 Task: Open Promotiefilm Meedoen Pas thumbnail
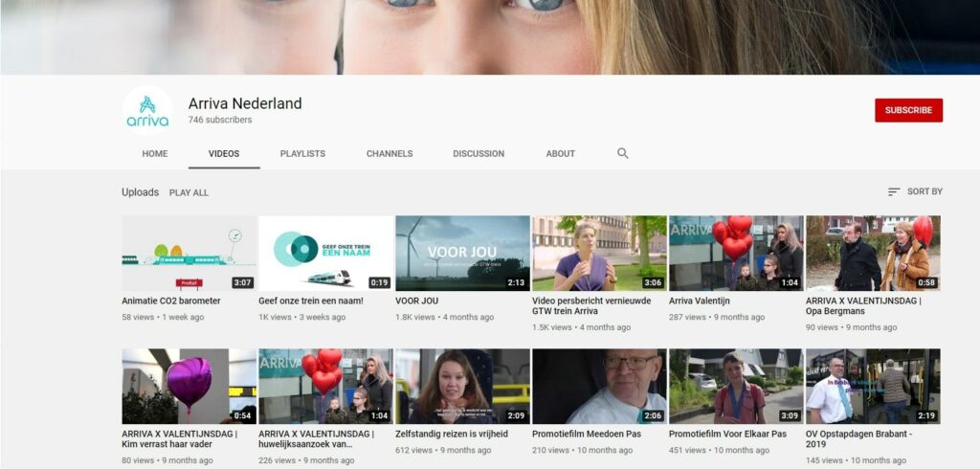click(x=599, y=387)
